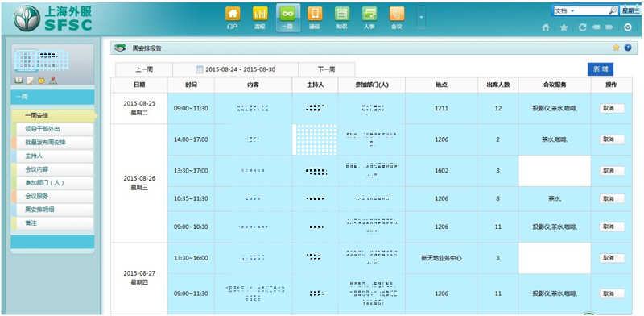Click the 新天地业务中心 location cell
The width and height of the screenshot is (644, 316).
[441, 258]
